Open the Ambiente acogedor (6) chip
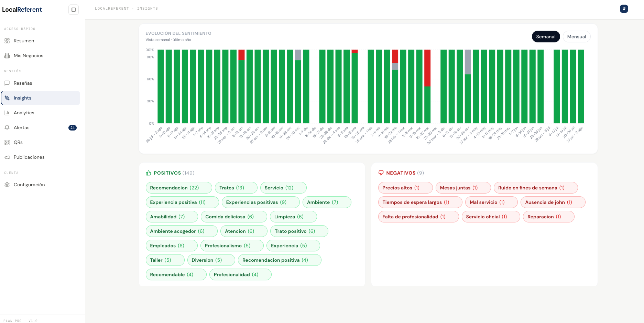This screenshot has height=323, width=644. pos(182,231)
